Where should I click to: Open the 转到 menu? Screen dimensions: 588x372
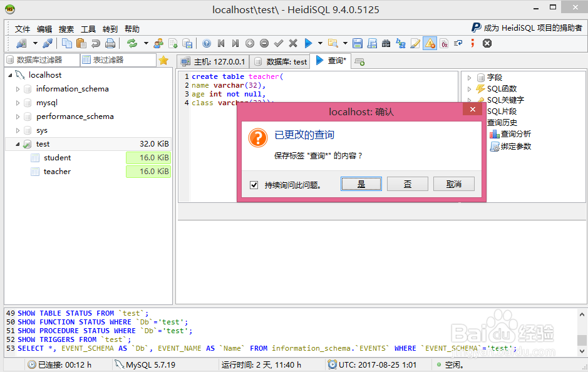pyautogui.click(x=110, y=29)
